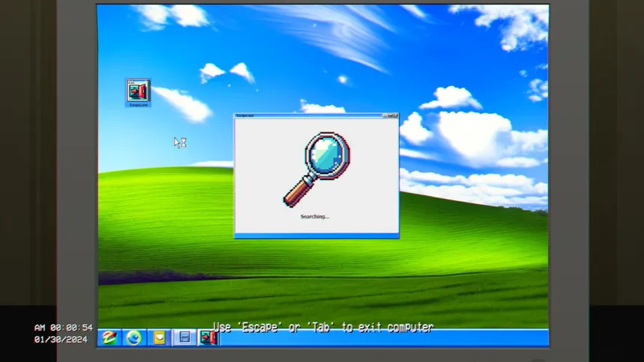The height and width of the screenshot is (362, 644).
Task: Click the 'Searching...' status text
Action: (315, 216)
